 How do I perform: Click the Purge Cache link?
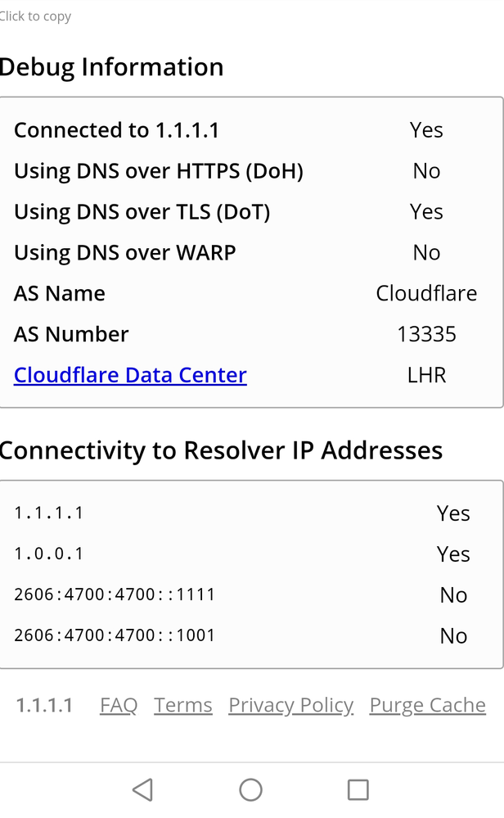point(427,705)
